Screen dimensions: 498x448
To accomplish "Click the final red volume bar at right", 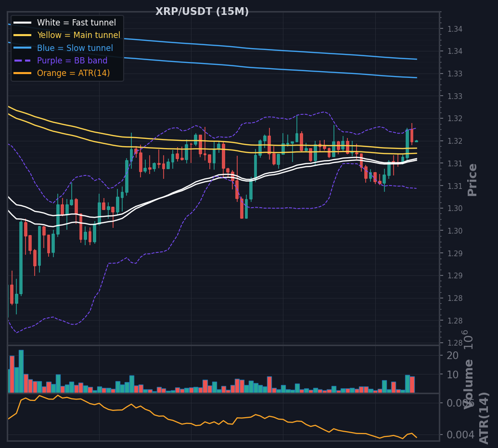I will [x=412, y=385].
